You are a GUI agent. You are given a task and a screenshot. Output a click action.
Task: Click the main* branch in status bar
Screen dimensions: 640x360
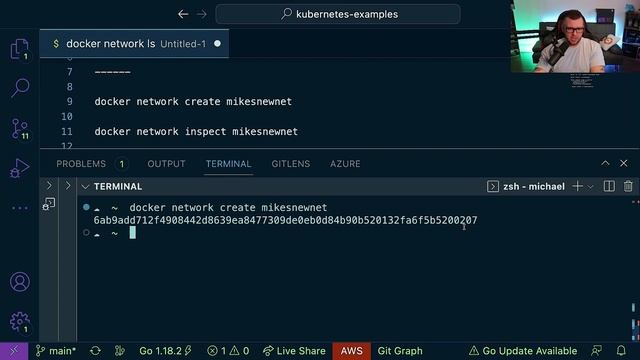click(56, 351)
